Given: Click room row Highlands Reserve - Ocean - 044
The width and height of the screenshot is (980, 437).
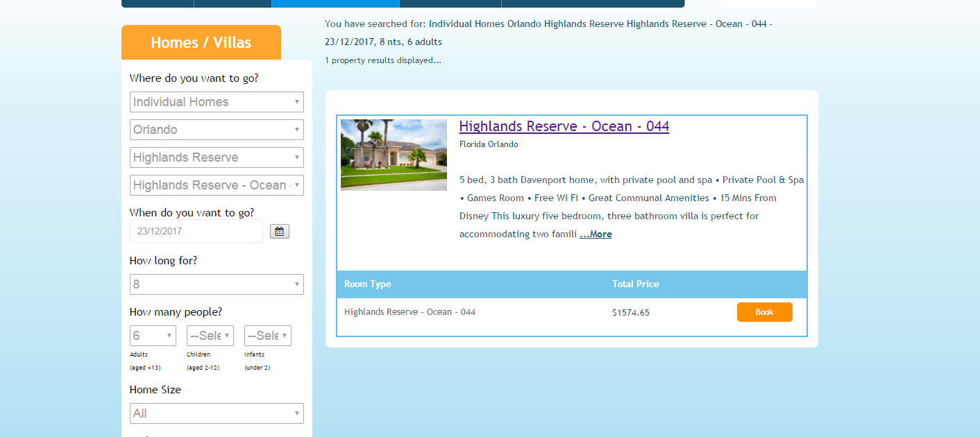Looking at the screenshot, I should 410,312.
